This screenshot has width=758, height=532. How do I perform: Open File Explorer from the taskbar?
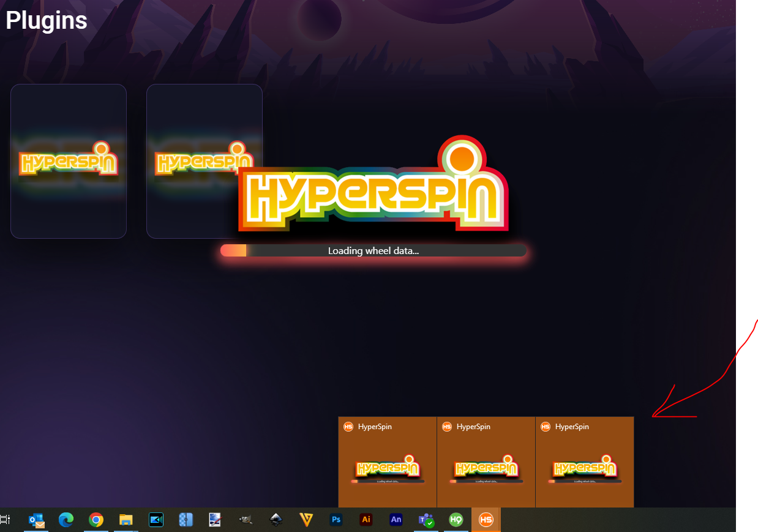126,520
